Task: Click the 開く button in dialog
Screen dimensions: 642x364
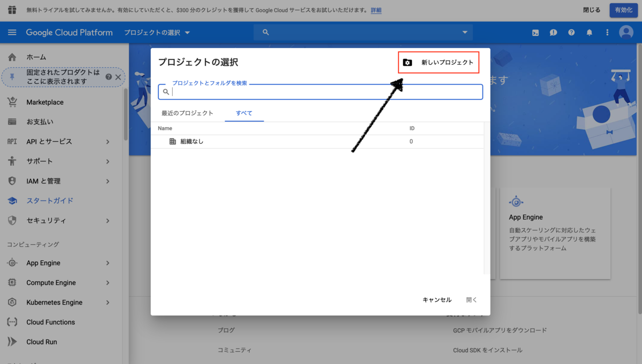Action: [471, 300]
